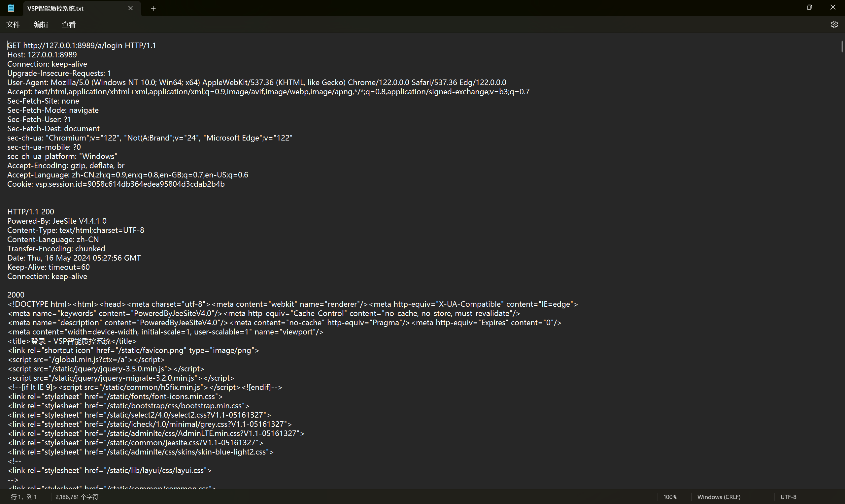The height and width of the screenshot is (504, 845).
Task: Open the 编辑 menu
Action: pyautogui.click(x=41, y=24)
